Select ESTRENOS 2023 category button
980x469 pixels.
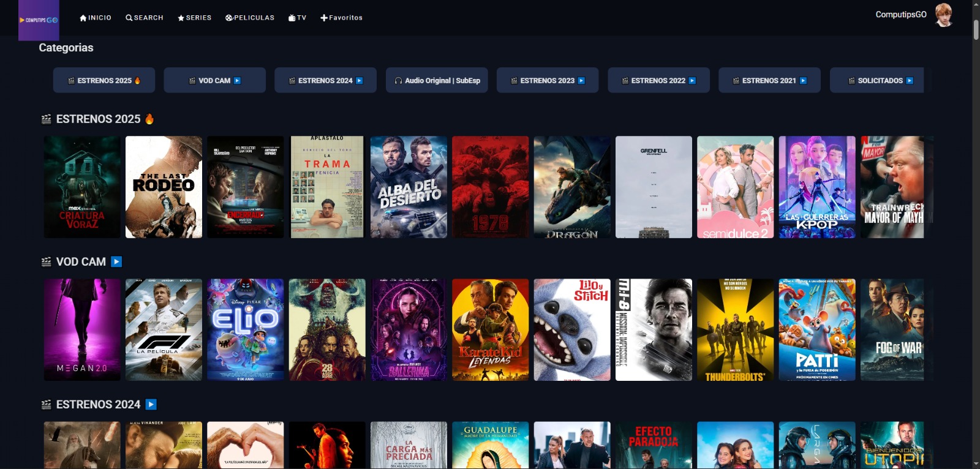pyautogui.click(x=548, y=80)
